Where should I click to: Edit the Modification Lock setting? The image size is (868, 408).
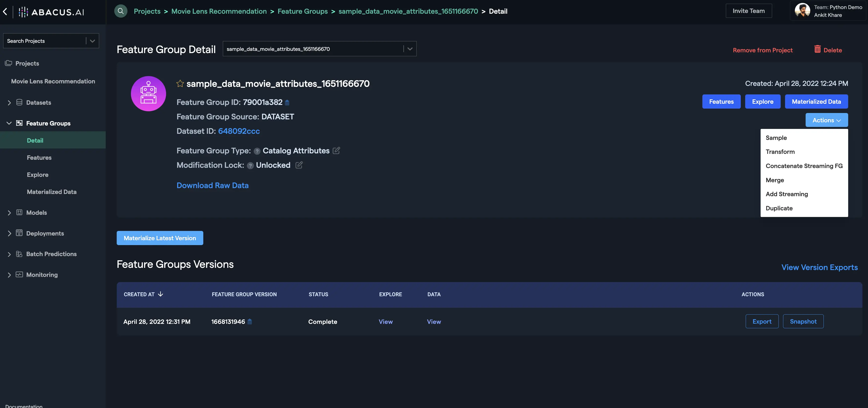[299, 165]
